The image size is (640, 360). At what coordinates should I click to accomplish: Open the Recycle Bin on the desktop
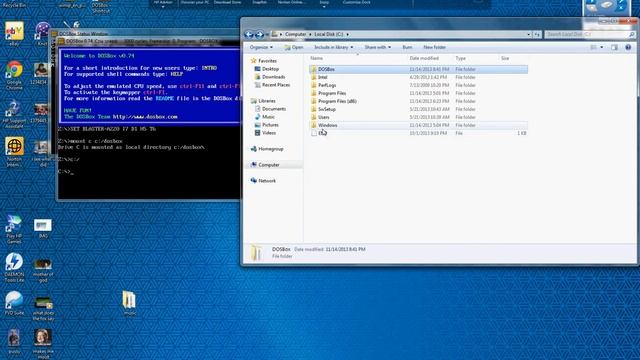[14, 4]
